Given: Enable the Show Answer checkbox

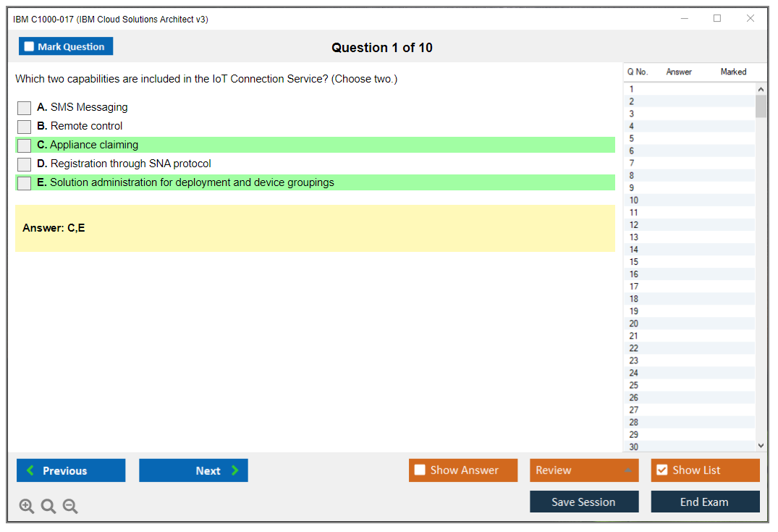Looking at the screenshot, I should 420,470.
